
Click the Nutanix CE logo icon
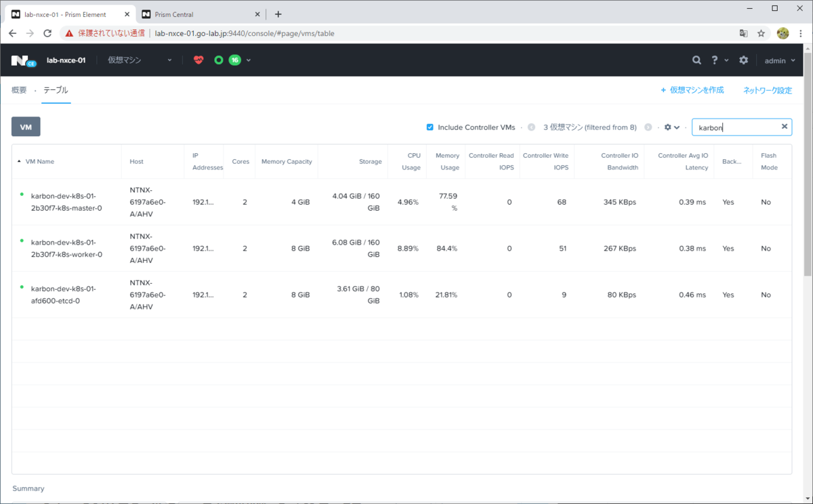pos(23,60)
